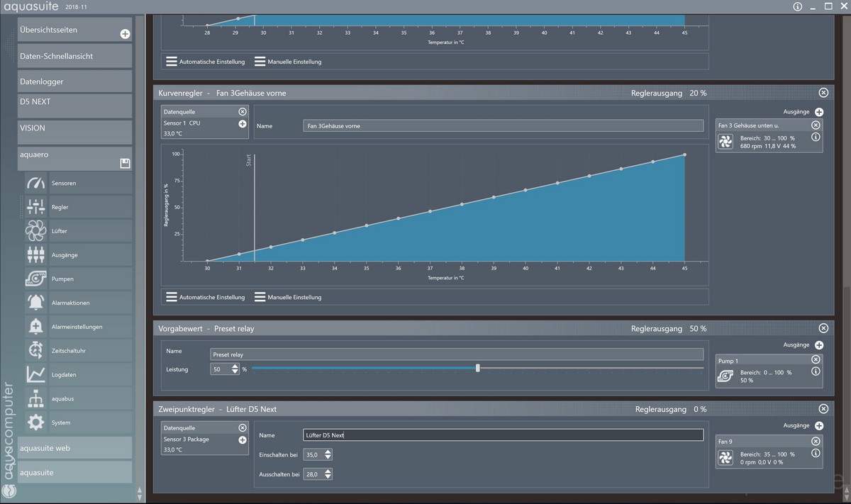The width and height of the screenshot is (851, 504).
Task: Select Manuelle Einstellung under Fan 3Gehäuse curve
Action: click(288, 297)
